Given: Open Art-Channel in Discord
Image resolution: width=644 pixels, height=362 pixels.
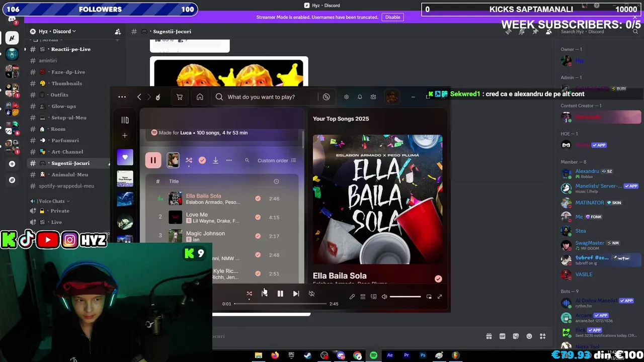Looking at the screenshot, I should (x=67, y=152).
